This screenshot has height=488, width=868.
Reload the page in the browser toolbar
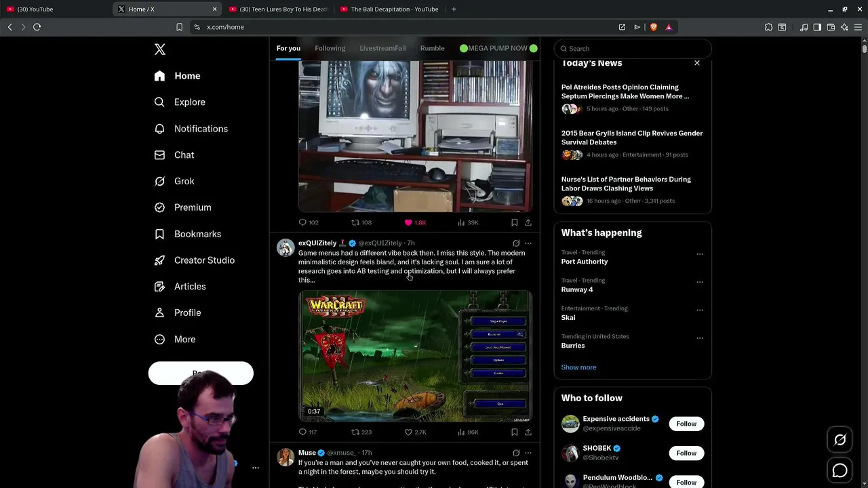coord(37,27)
